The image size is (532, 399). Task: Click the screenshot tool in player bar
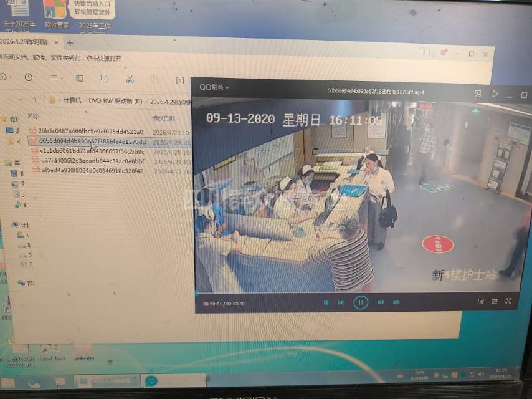click(x=480, y=301)
